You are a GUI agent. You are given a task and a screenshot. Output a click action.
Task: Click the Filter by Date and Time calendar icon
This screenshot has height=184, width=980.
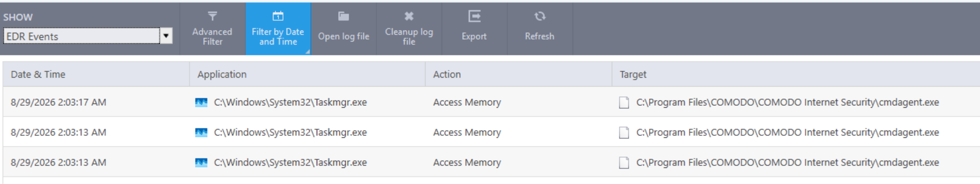click(x=278, y=17)
